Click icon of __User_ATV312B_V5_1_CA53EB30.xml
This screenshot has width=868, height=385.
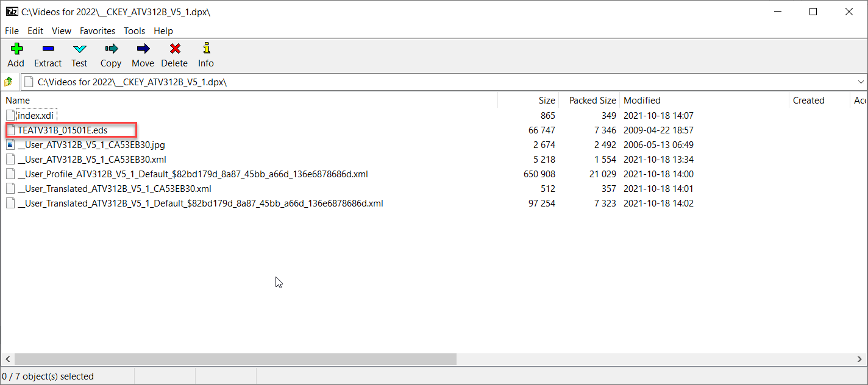click(10, 160)
